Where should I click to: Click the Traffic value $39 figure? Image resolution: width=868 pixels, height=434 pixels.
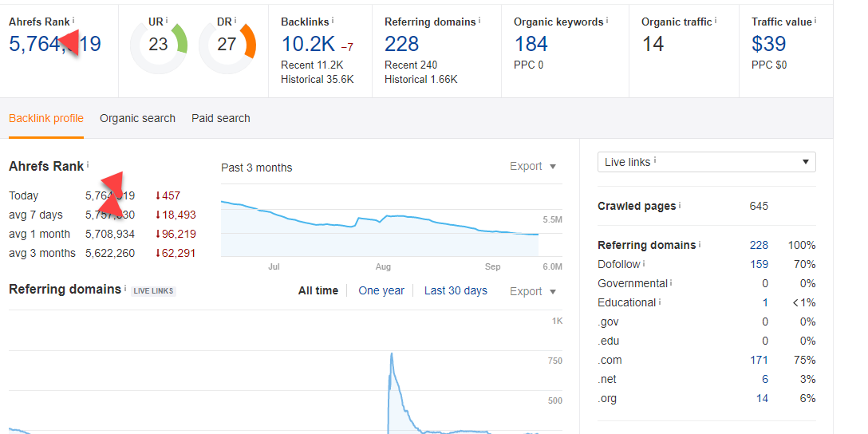(x=767, y=44)
